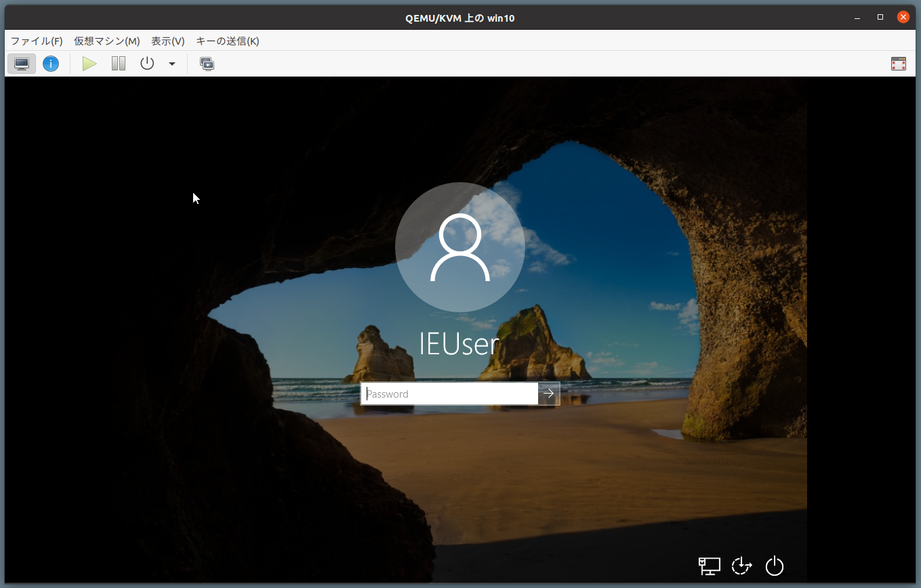The image size is (921, 588).
Task: Expand the shutdown options dropdown arrow
Action: coord(172,64)
